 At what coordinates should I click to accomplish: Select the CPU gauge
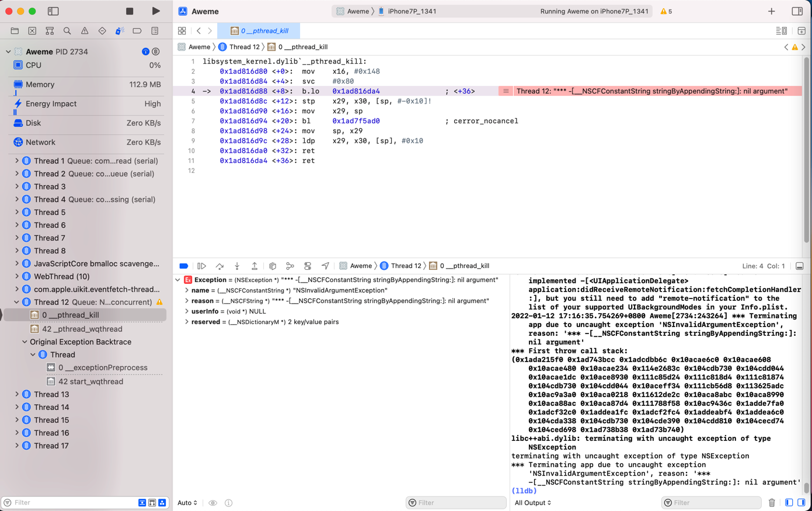pos(86,65)
